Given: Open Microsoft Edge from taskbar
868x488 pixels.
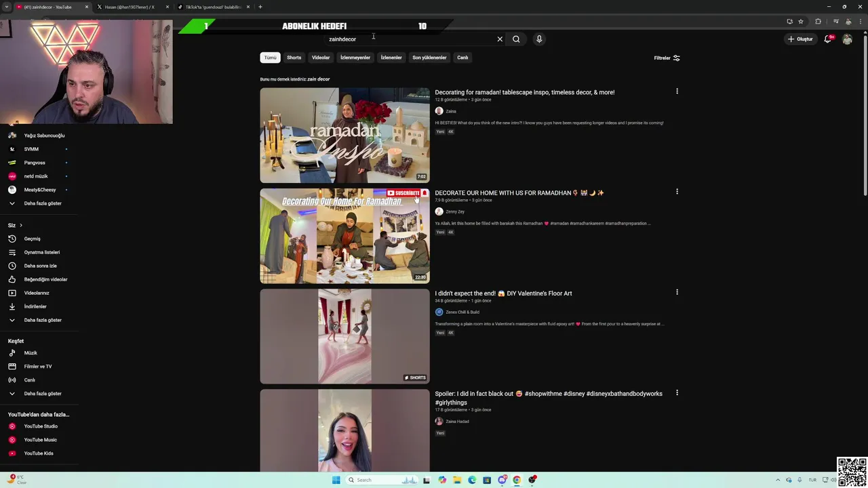Looking at the screenshot, I should point(472,480).
